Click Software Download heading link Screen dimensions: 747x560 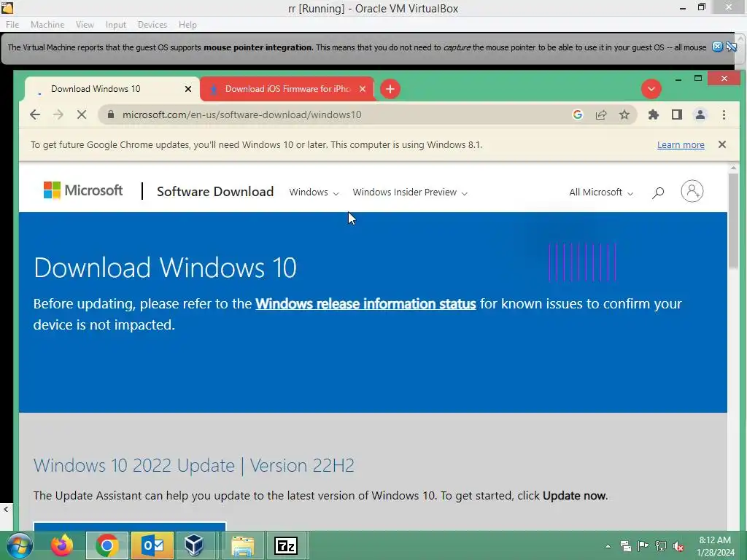click(x=215, y=192)
